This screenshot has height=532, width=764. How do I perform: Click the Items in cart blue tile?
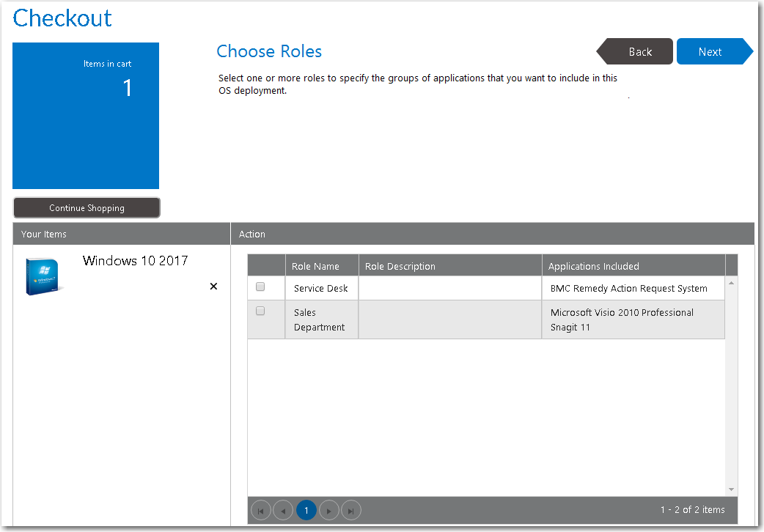pos(86,116)
